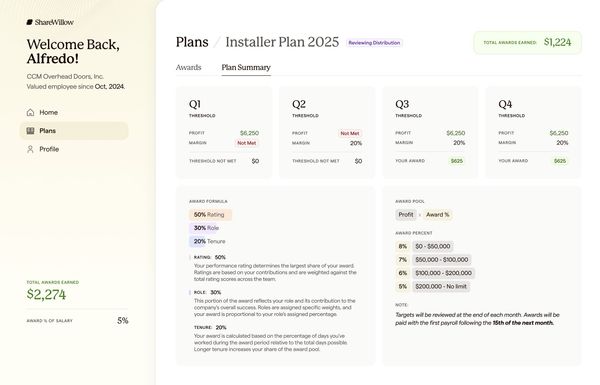This screenshot has width=600, height=385.
Task: Click the Q3 card heading
Action: pos(402,104)
